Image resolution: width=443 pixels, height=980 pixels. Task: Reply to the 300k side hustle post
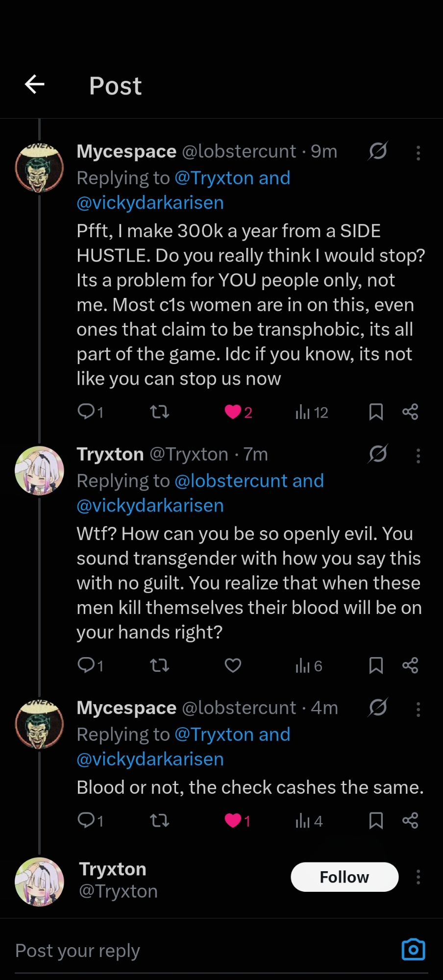point(87,412)
